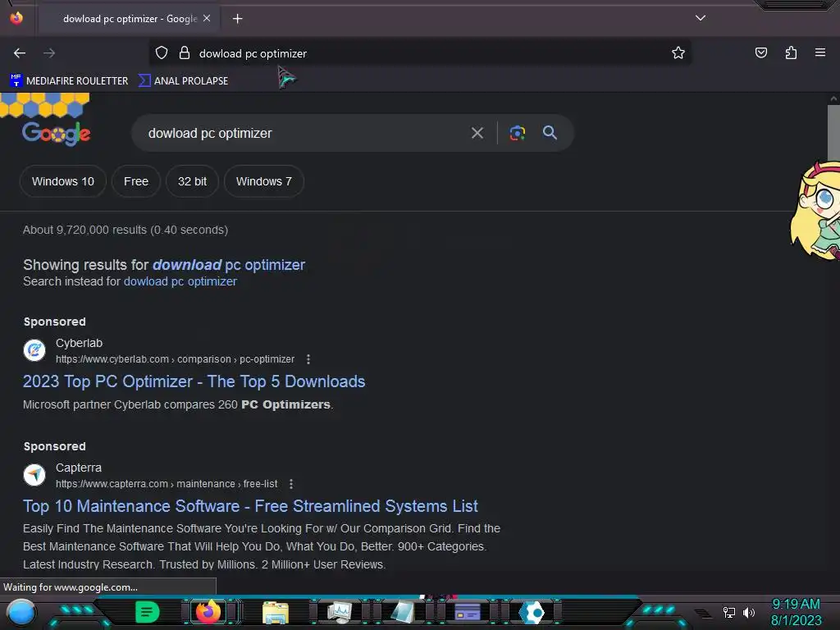Screen dimensions: 840x630
Task: Select the Windows 10 filter chip
Action: click(62, 181)
